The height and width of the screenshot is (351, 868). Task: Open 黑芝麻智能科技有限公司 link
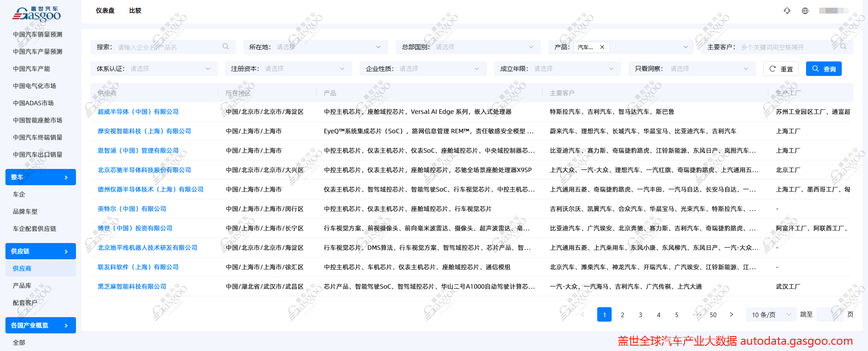tap(132, 286)
